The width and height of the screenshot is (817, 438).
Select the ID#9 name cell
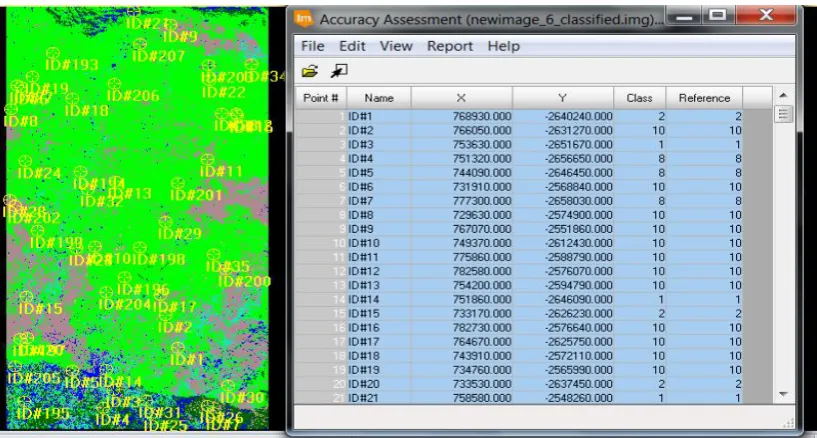[x=379, y=229]
